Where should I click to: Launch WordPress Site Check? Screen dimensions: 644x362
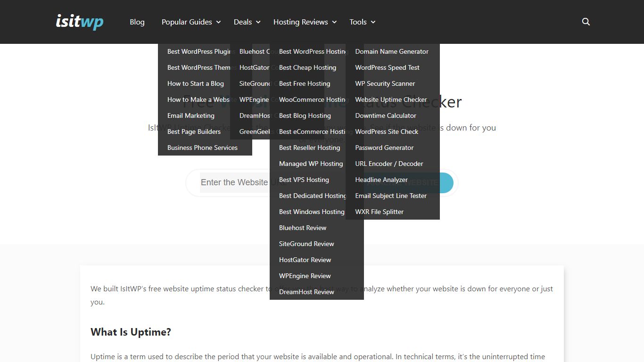387,132
